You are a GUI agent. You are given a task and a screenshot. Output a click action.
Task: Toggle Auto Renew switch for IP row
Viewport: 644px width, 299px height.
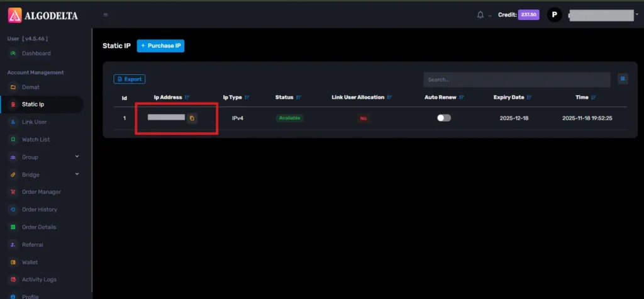(x=444, y=118)
